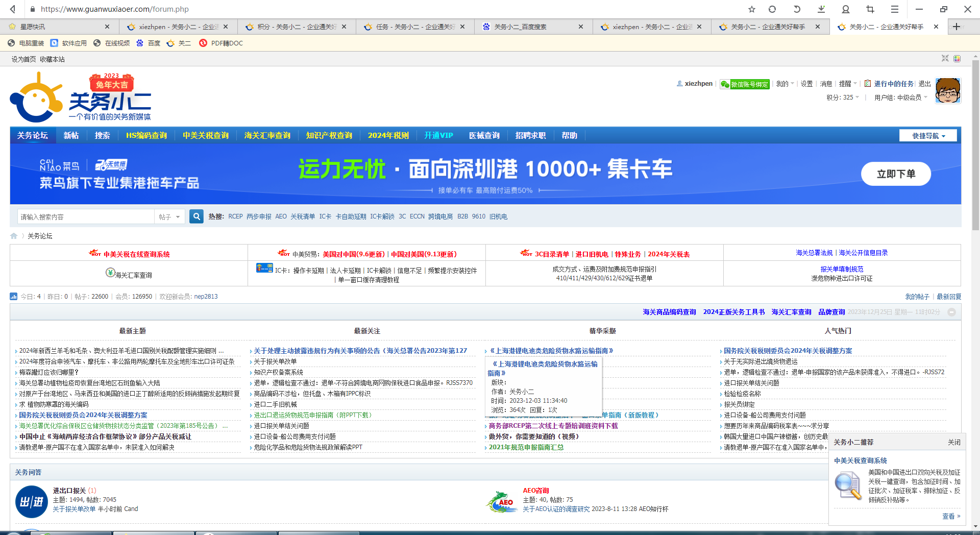The height and width of the screenshot is (535, 980).
Task: Open the 2024年税则 nav menu item
Action: (388, 135)
